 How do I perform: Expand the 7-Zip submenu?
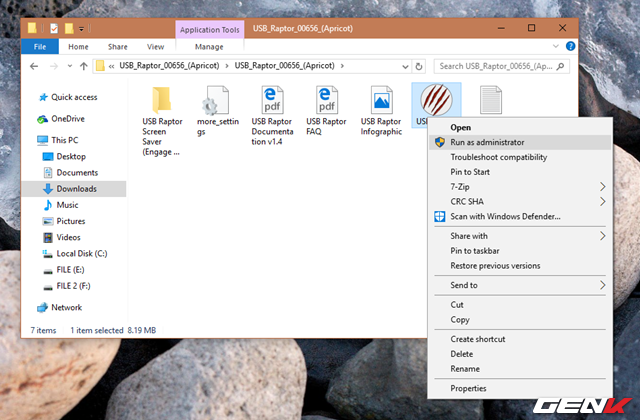tap(520, 187)
